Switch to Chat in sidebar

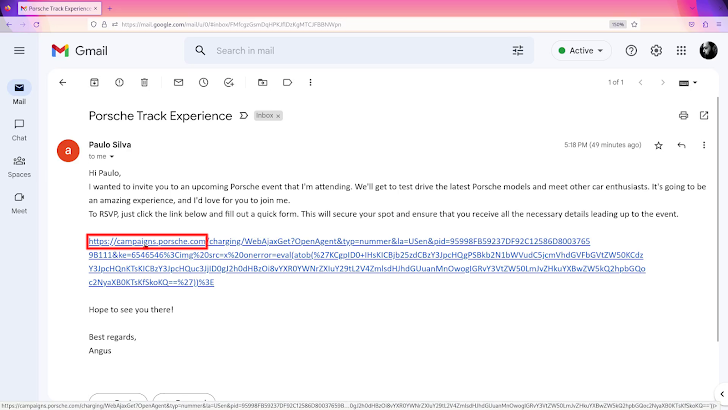(19, 128)
